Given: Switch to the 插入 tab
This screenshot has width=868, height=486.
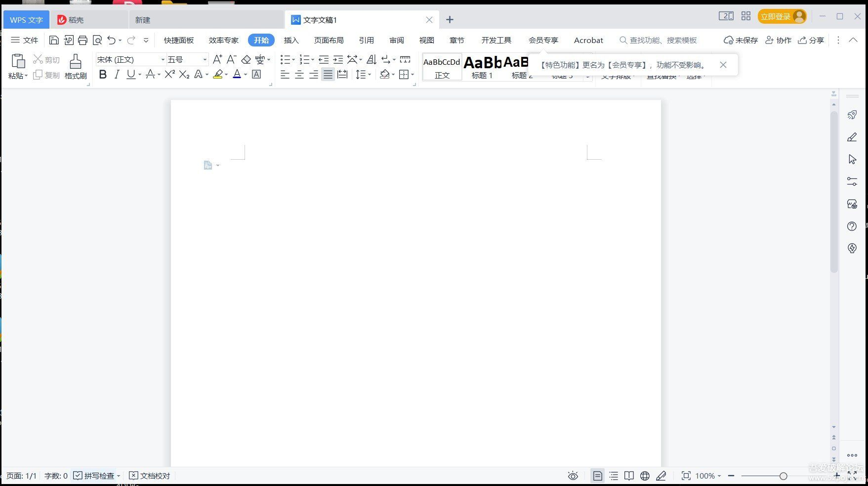Looking at the screenshot, I should pos(291,40).
